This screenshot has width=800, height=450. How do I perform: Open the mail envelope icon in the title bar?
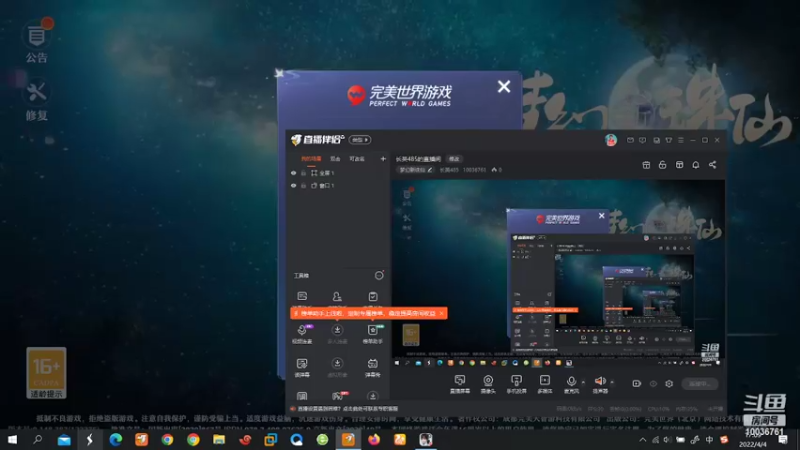[x=630, y=140]
